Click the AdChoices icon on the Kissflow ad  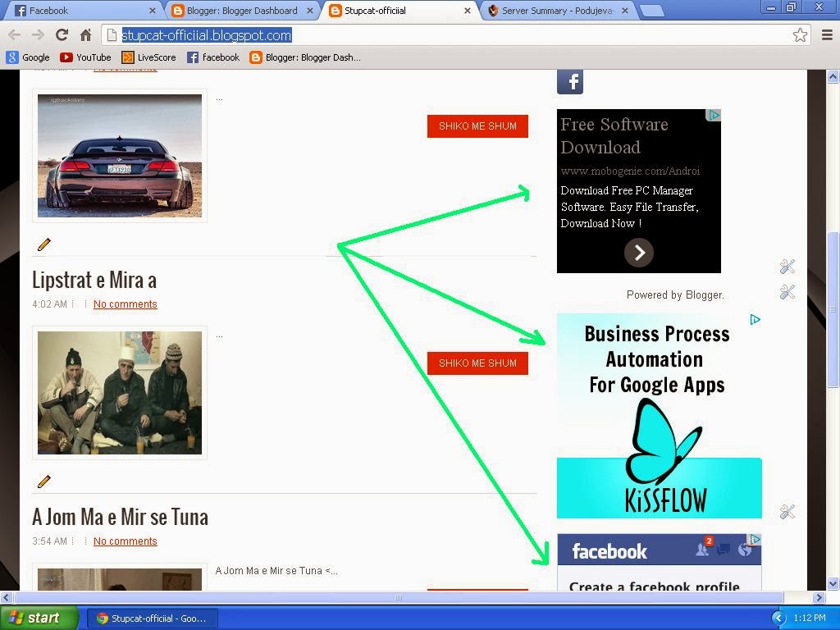(756, 320)
